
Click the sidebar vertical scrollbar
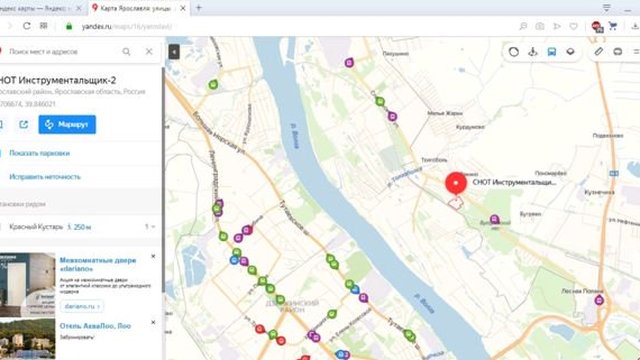[x=163, y=180]
